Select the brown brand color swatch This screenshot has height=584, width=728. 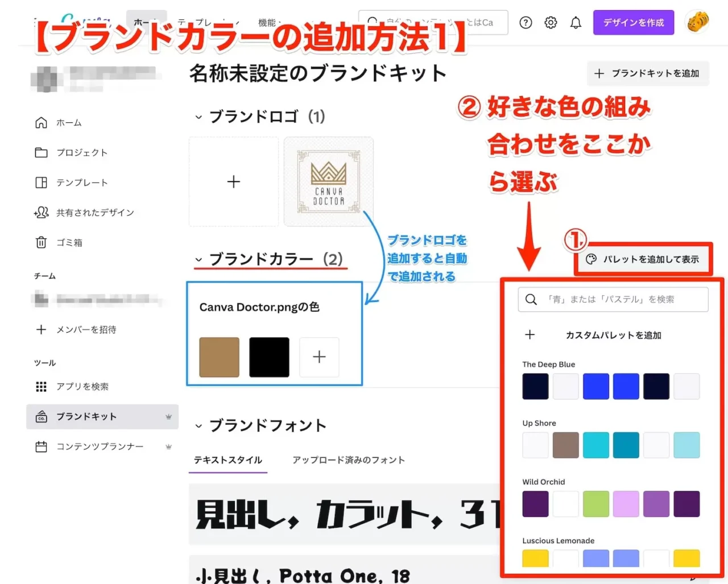tap(220, 357)
